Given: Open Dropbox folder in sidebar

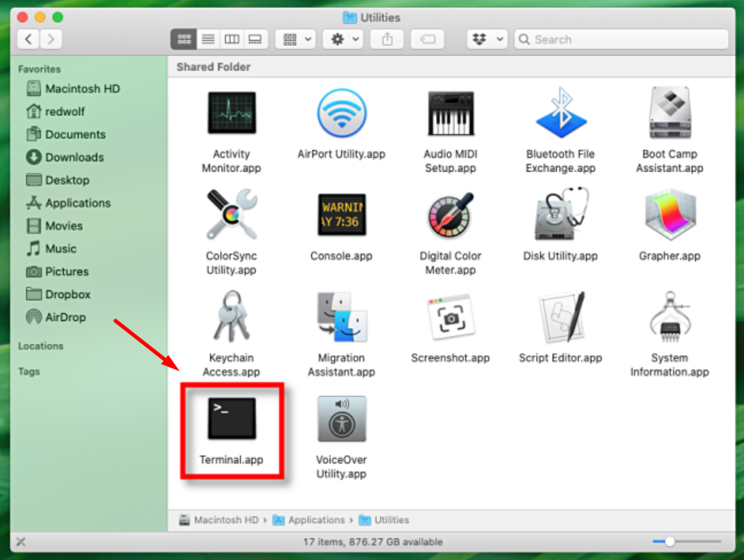Looking at the screenshot, I should (x=58, y=294).
